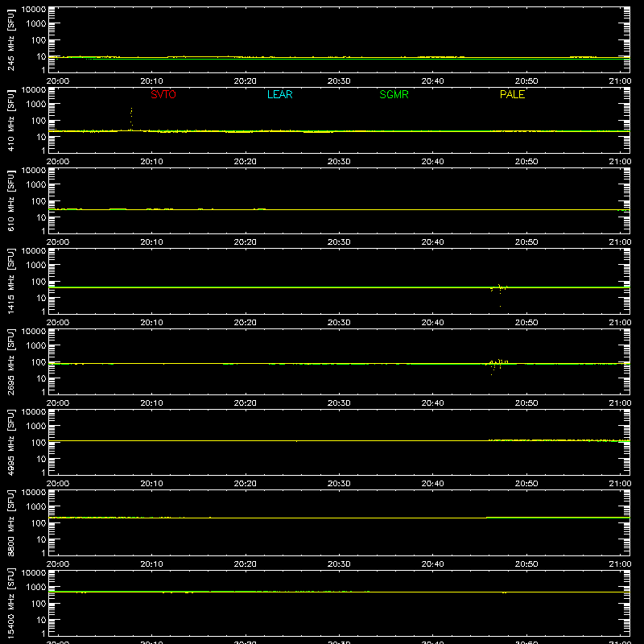Viewport: 644px width, 644px height.
Task: Click 21:00 tick under 4995 MHz panel
Action: (x=620, y=484)
